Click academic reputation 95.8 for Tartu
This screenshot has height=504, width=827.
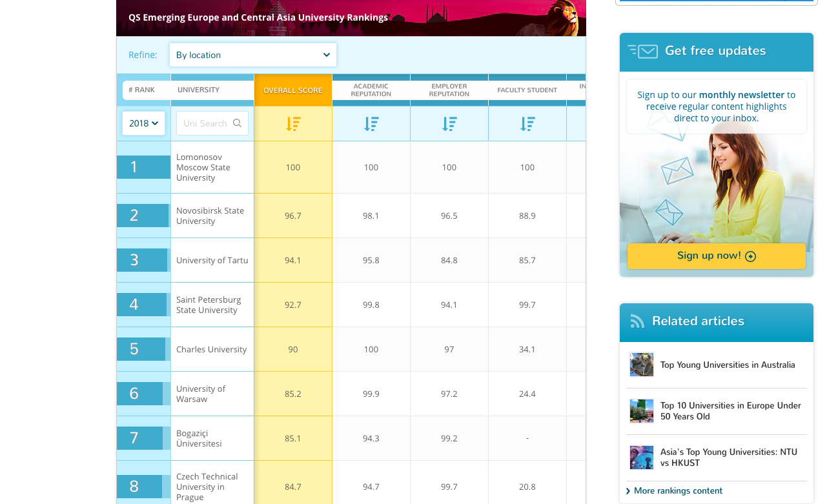click(x=371, y=261)
